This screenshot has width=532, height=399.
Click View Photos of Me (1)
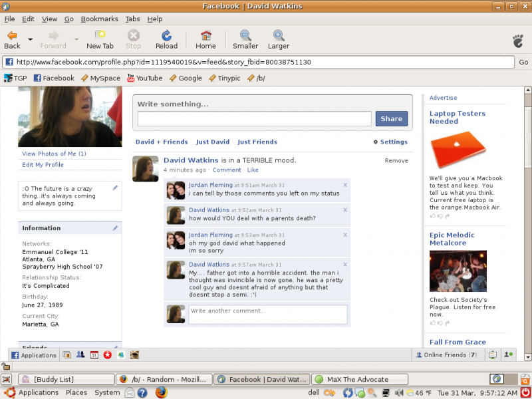pos(55,154)
